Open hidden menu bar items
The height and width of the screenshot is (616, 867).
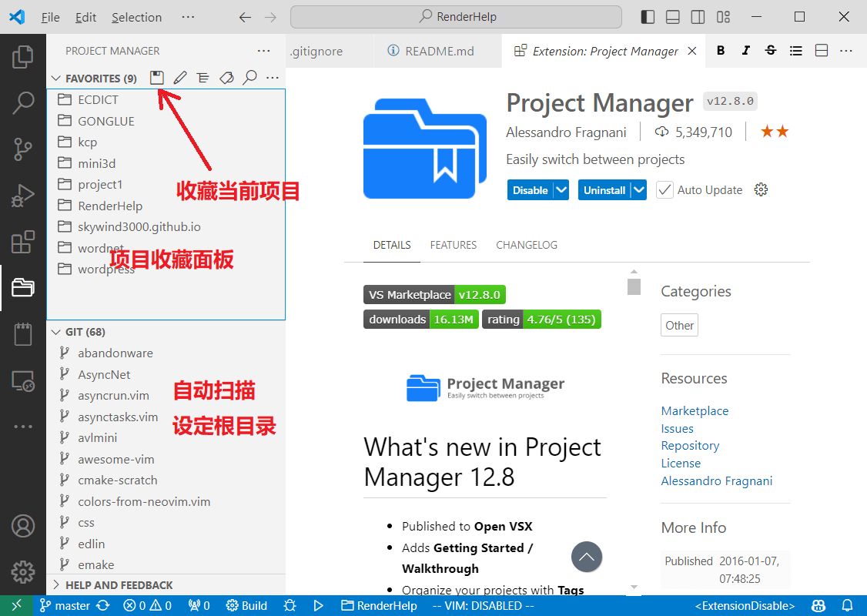tap(188, 17)
